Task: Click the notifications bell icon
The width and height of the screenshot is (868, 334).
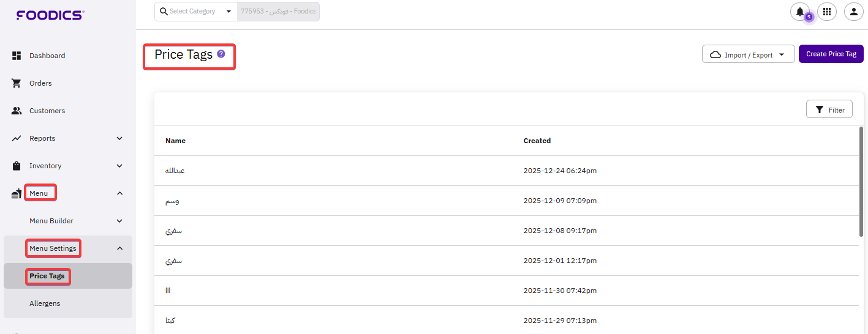Action: 799,12
